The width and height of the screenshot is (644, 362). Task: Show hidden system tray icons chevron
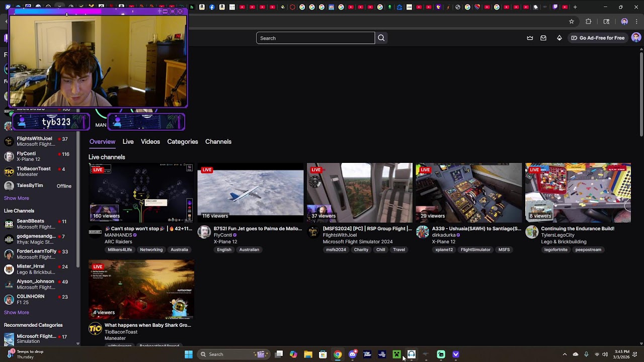[565, 354]
